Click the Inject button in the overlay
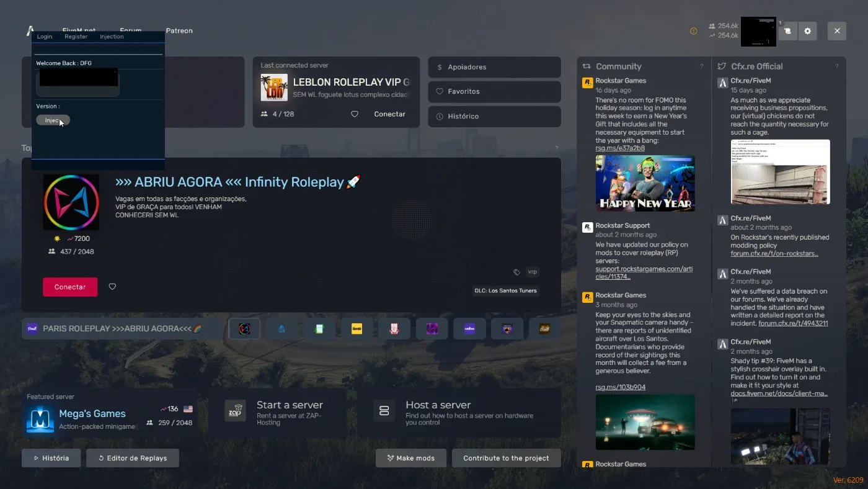 point(53,120)
